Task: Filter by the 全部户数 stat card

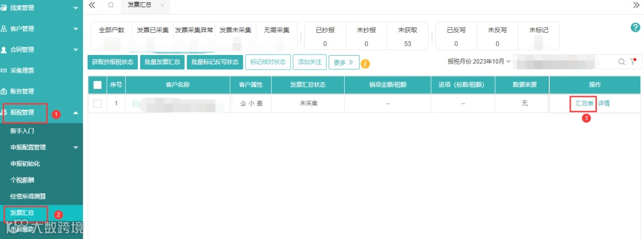Action: tap(112, 36)
